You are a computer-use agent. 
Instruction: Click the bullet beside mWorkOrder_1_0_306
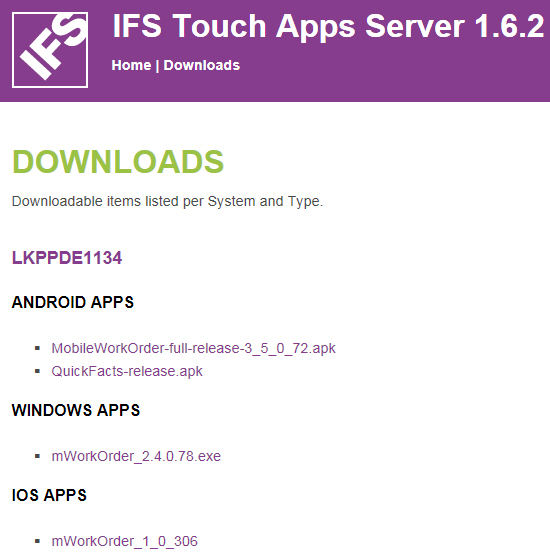point(37,541)
